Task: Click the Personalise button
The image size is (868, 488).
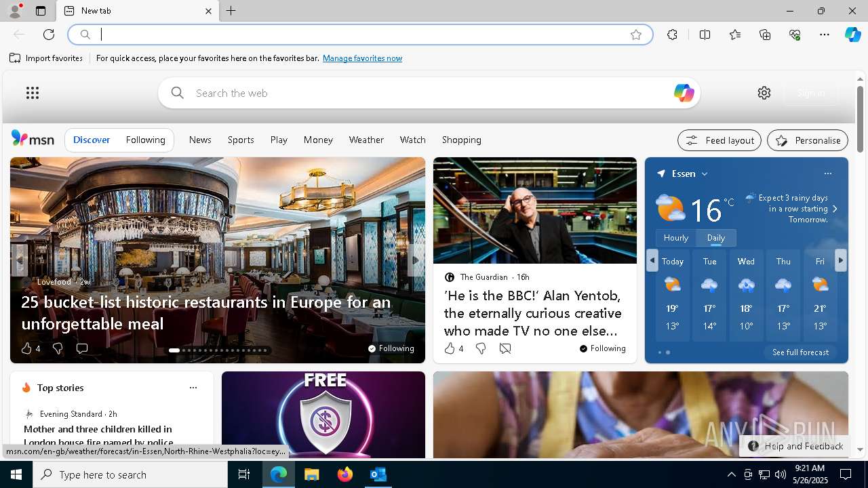Action: (x=808, y=140)
